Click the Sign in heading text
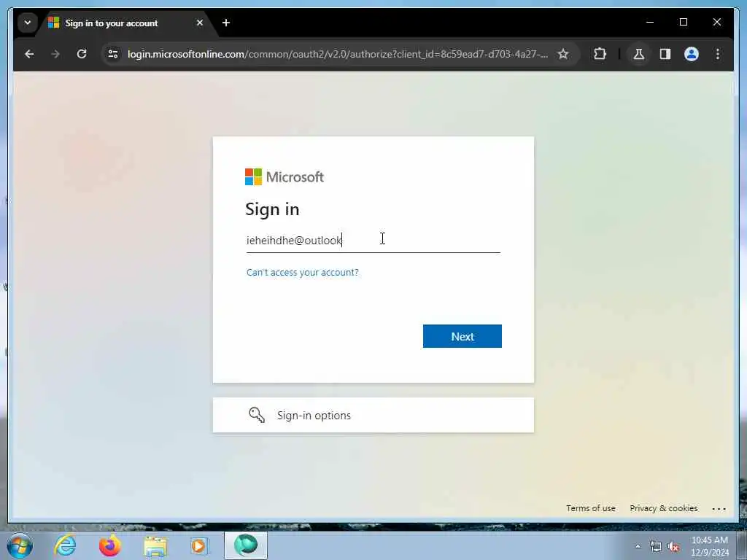 (x=272, y=209)
